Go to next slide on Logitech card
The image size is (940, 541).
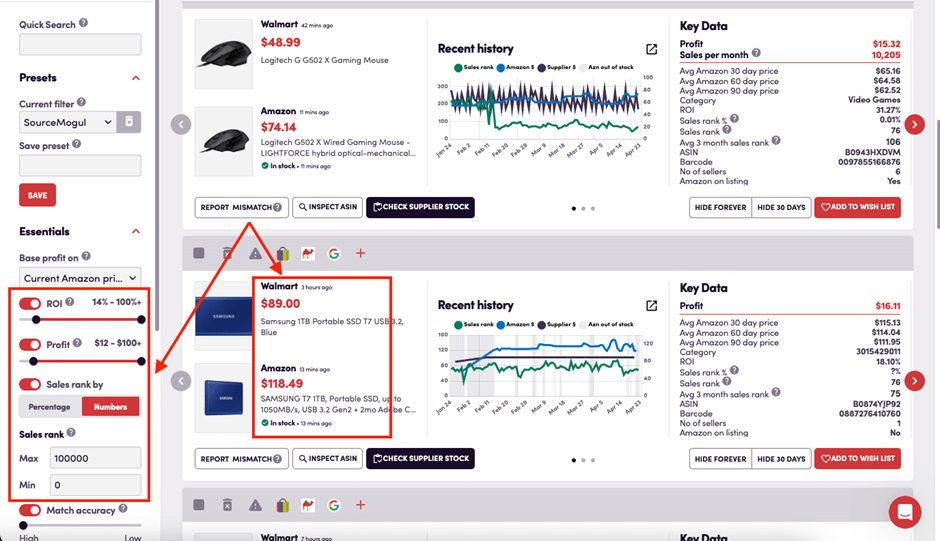914,125
